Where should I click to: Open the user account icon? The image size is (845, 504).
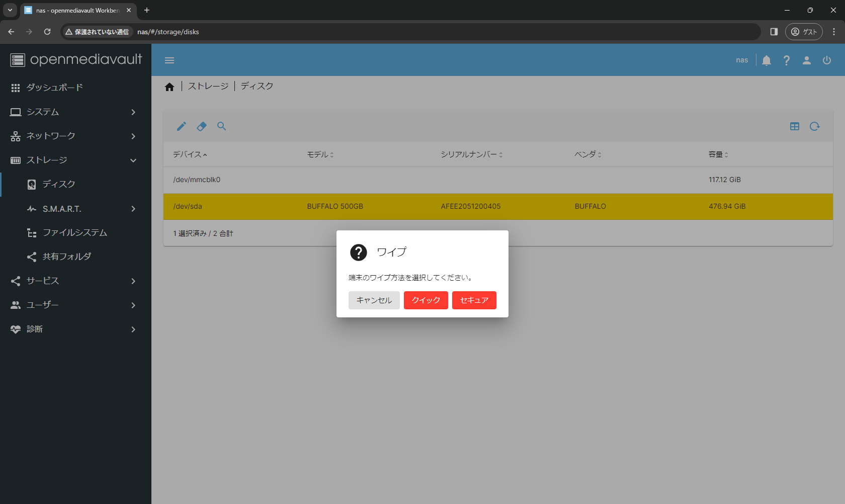point(807,60)
